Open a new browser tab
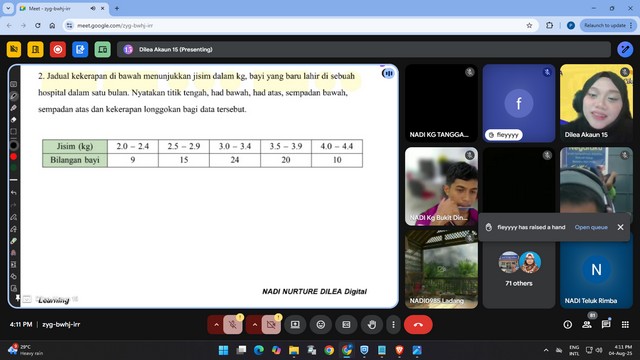Screen dimensions: 640x360 click(x=117, y=8)
